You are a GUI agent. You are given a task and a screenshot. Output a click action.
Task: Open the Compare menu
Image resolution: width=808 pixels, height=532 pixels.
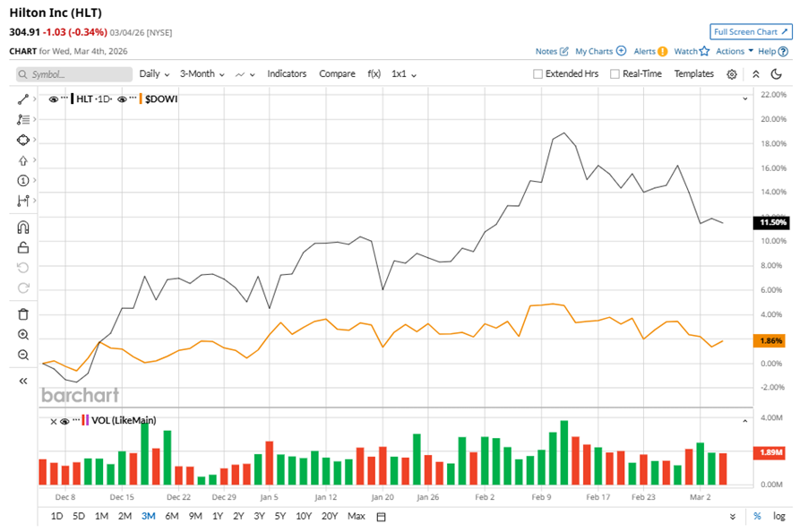[337, 74]
